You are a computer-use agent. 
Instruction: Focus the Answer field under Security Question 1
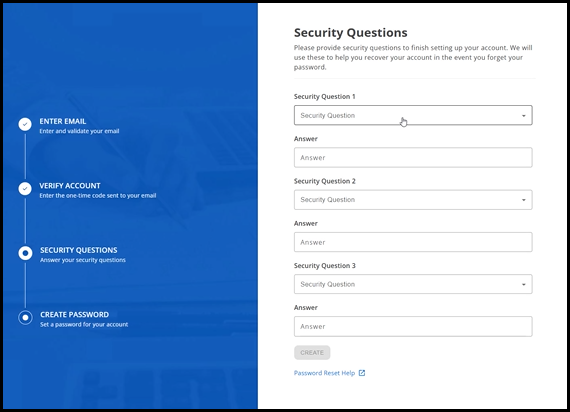point(413,157)
